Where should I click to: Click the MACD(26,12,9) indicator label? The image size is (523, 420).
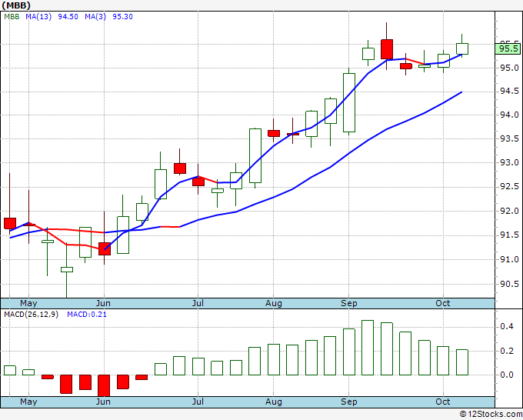tap(31, 315)
